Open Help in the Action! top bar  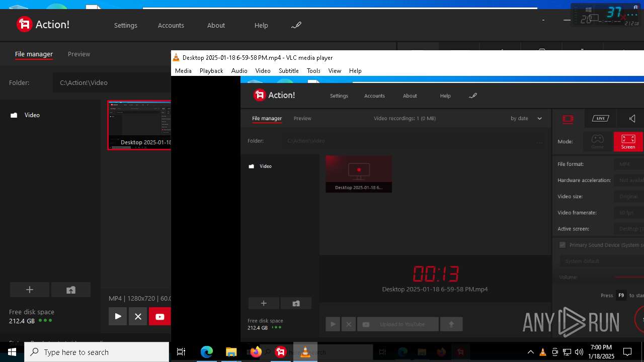click(x=261, y=25)
